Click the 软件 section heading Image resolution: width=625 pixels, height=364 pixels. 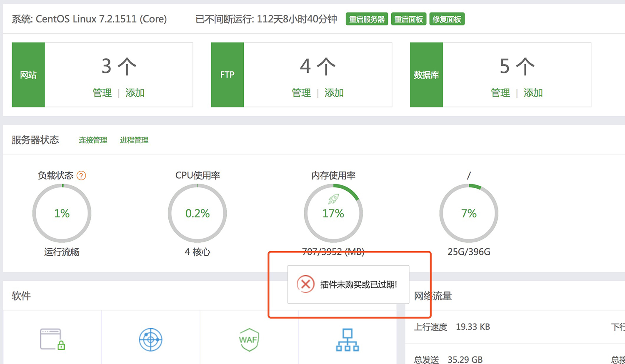[x=21, y=296]
